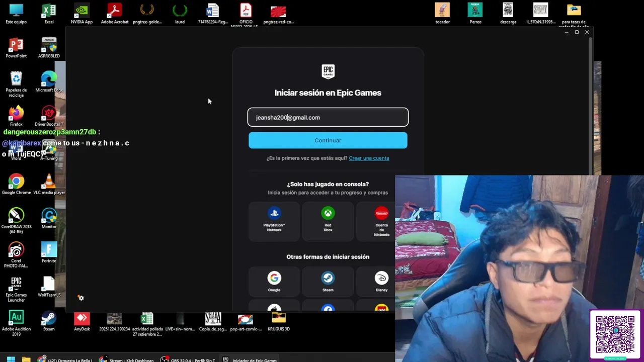Open actividad pollada Excel file

147,324
